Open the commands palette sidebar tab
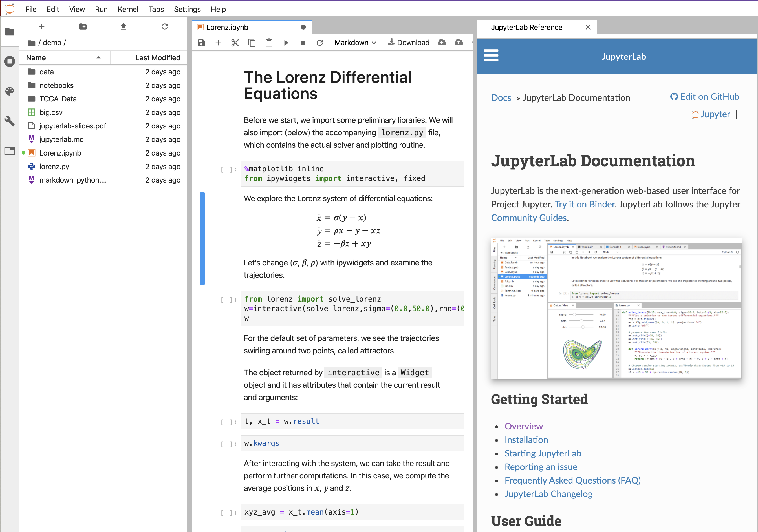This screenshot has height=532, width=758. pyautogui.click(x=10, y=91)
